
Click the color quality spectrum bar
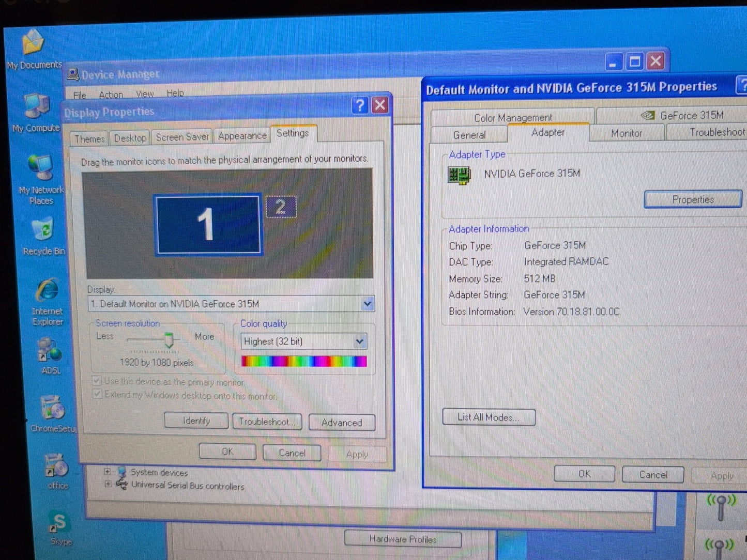[x=304, y=361]
